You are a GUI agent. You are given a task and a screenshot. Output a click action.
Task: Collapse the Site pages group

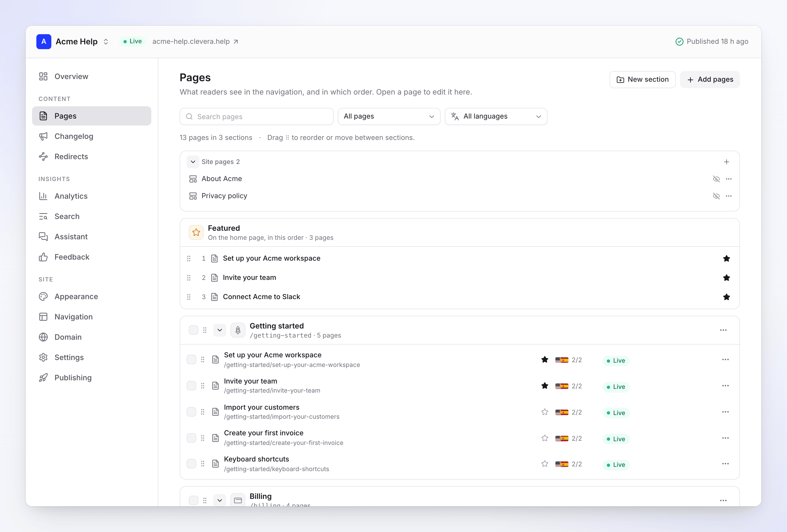tap(193, 162)
